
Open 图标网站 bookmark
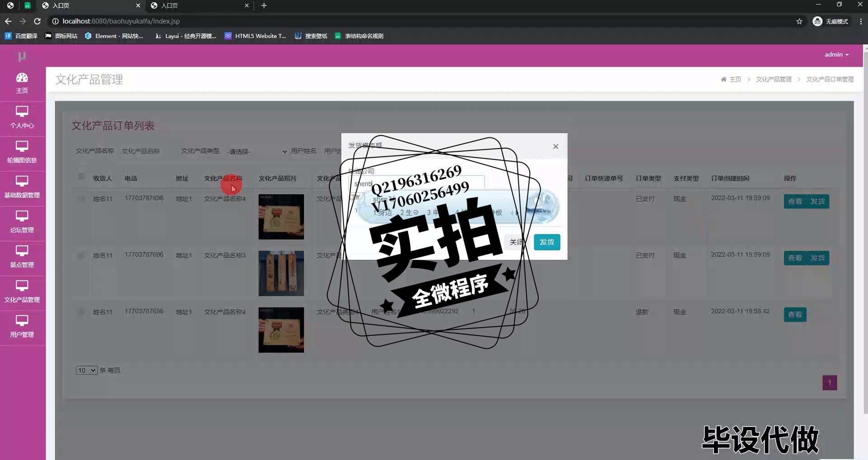pos(61,36)
